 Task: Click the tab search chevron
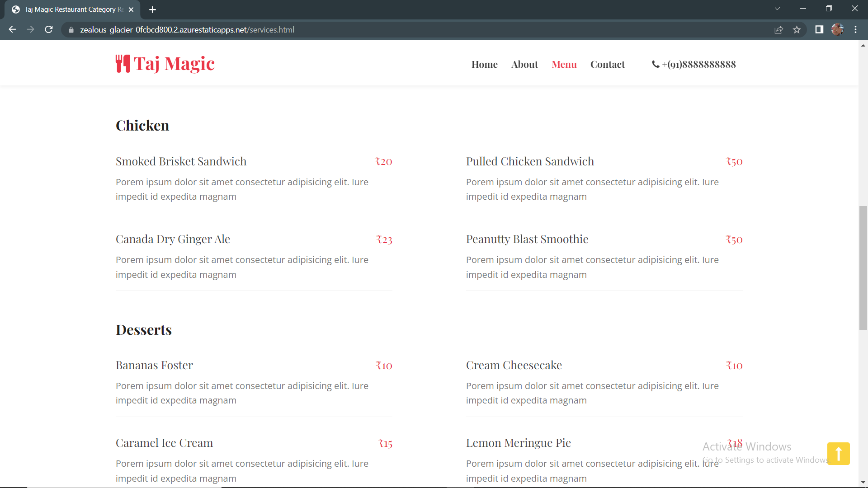click(x=778, y=8)
